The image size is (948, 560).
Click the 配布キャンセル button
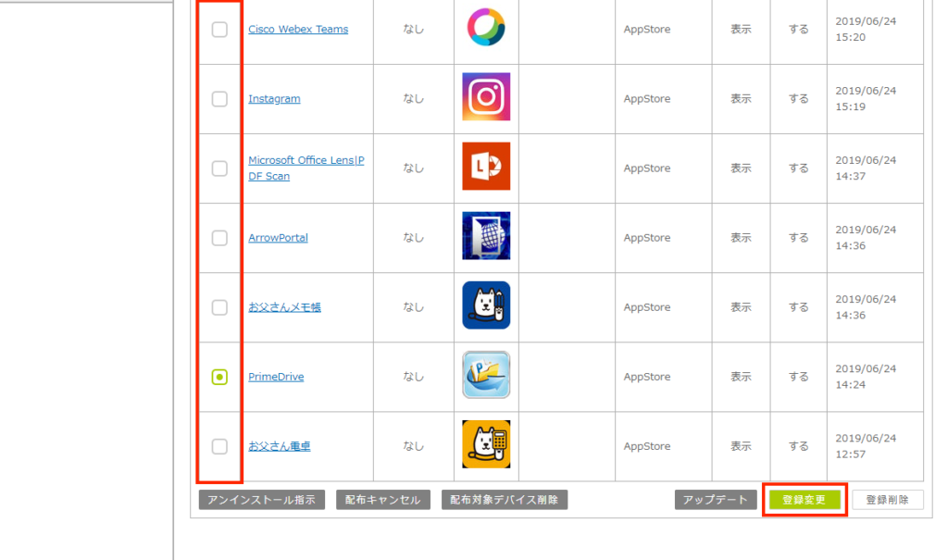383,500
